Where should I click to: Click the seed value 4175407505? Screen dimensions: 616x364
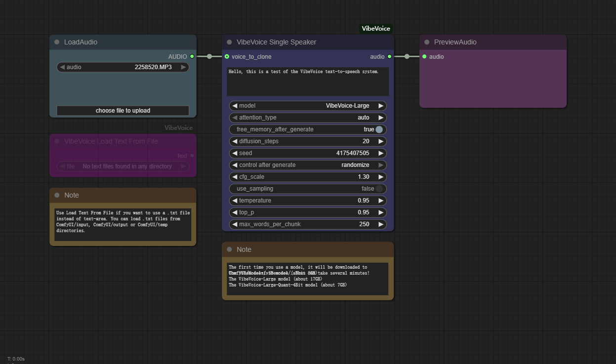[x=353, y=153]
